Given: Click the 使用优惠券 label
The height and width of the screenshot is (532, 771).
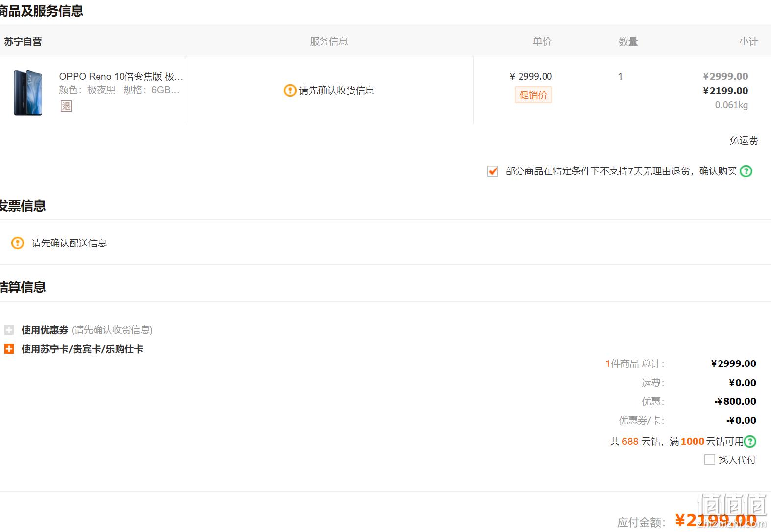Looking at the screenshot, I should coord(45,330).
